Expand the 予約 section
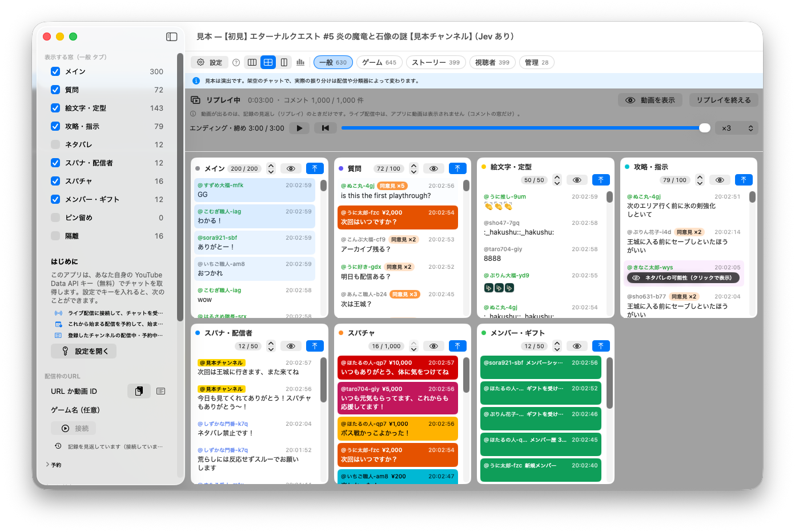 [x=53, y=465]
